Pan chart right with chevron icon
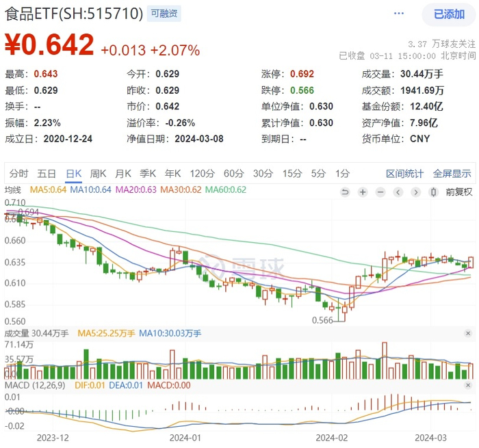This screenshot has height=448, width=479. coord(416,192)
